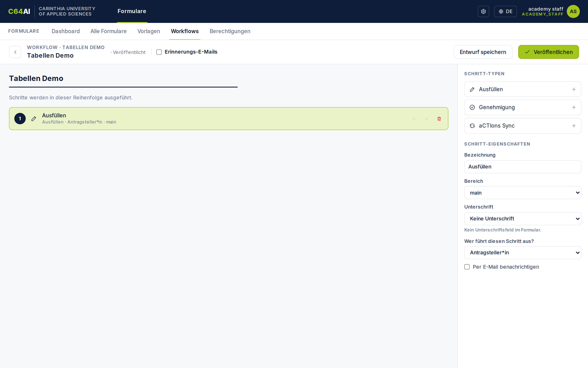Viewport: 588px width, 368px height.
Task: Click the Schritte werden in dieser Reihenfolge text
Action: [71, 98]
